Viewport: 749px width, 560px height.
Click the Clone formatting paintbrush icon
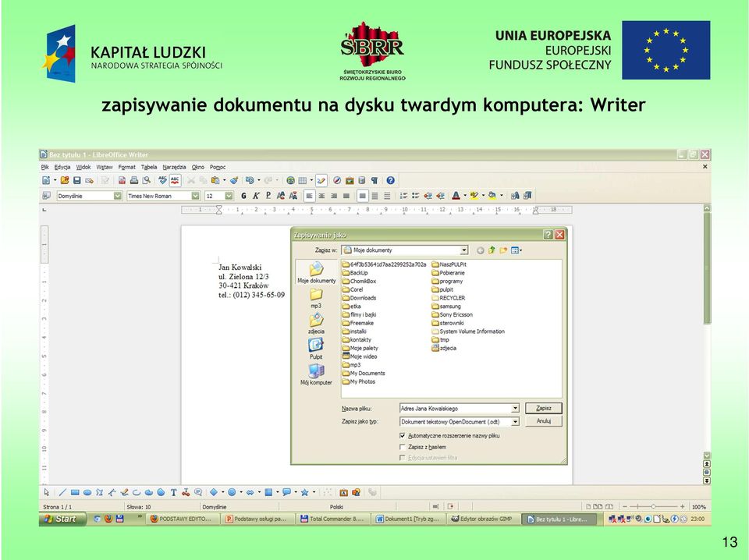point(233,180)
